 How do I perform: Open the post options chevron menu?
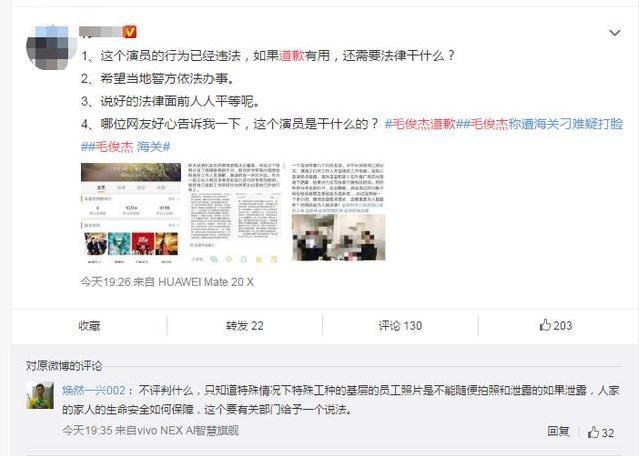tap(614, 33)
